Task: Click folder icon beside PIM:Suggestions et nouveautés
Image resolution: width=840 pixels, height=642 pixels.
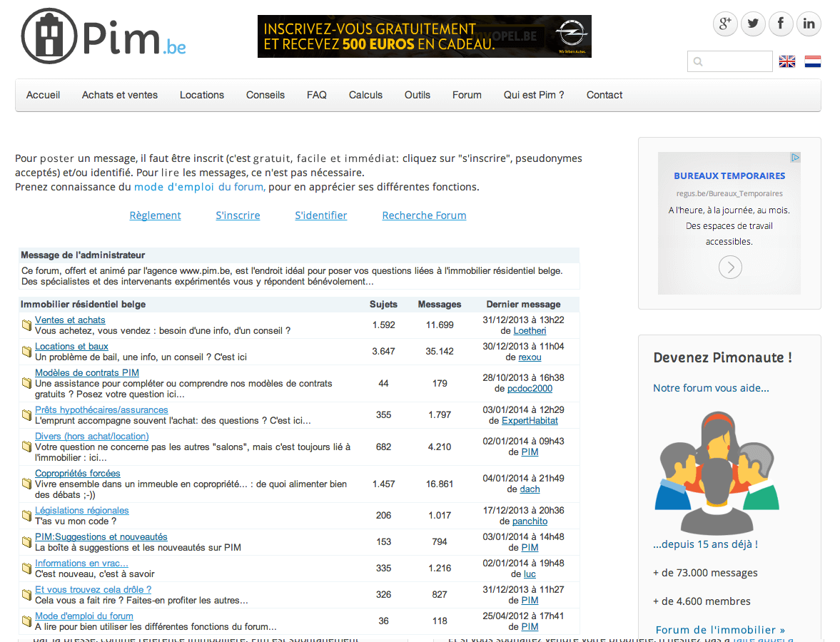Action: coord(27,542)
